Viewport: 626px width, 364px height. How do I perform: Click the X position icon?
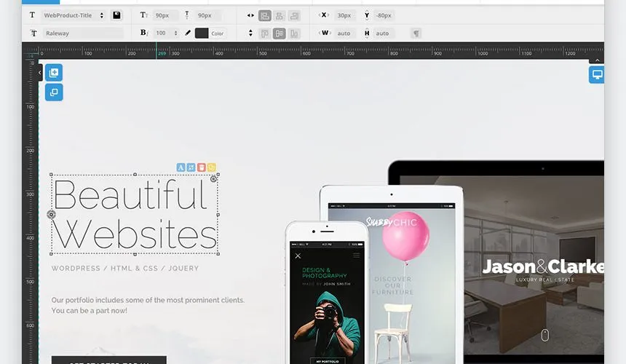point(324,15)
